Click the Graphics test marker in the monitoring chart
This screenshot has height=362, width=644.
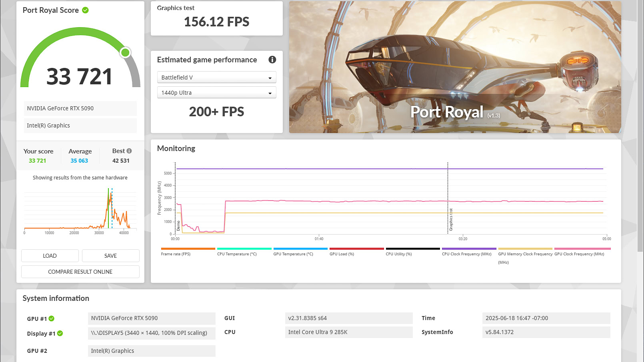(450, 220)
